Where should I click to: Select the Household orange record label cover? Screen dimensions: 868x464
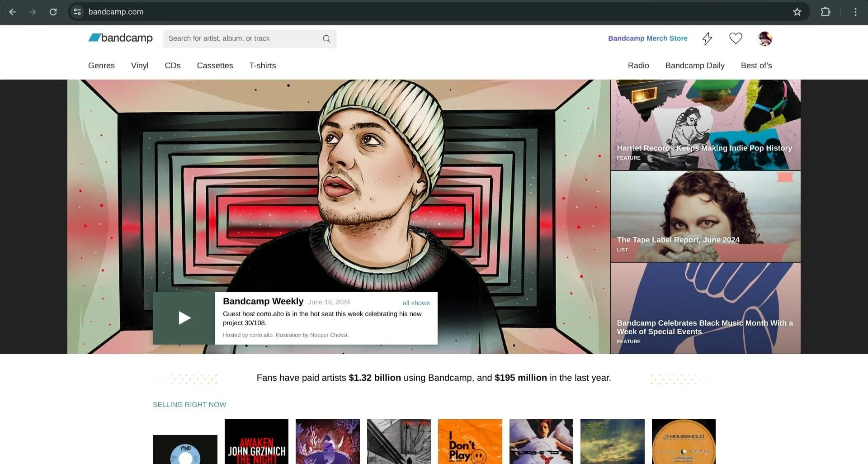tap(684, 441)
